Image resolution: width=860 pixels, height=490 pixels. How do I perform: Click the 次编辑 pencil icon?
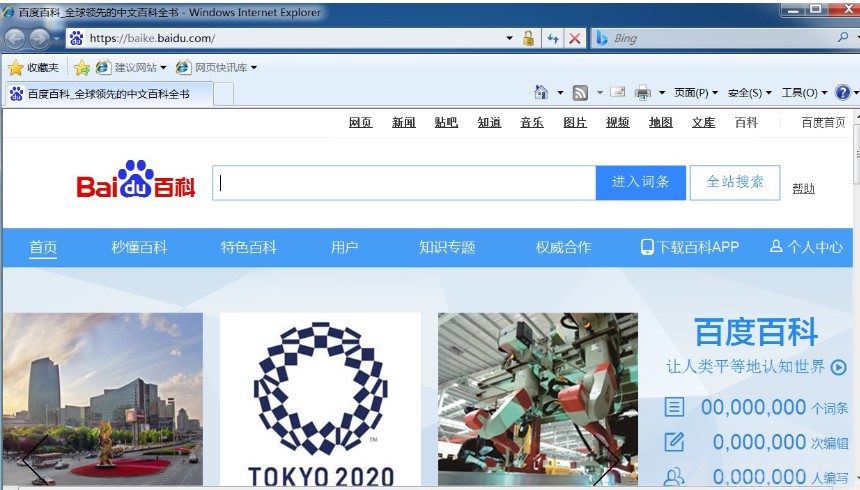674,442
